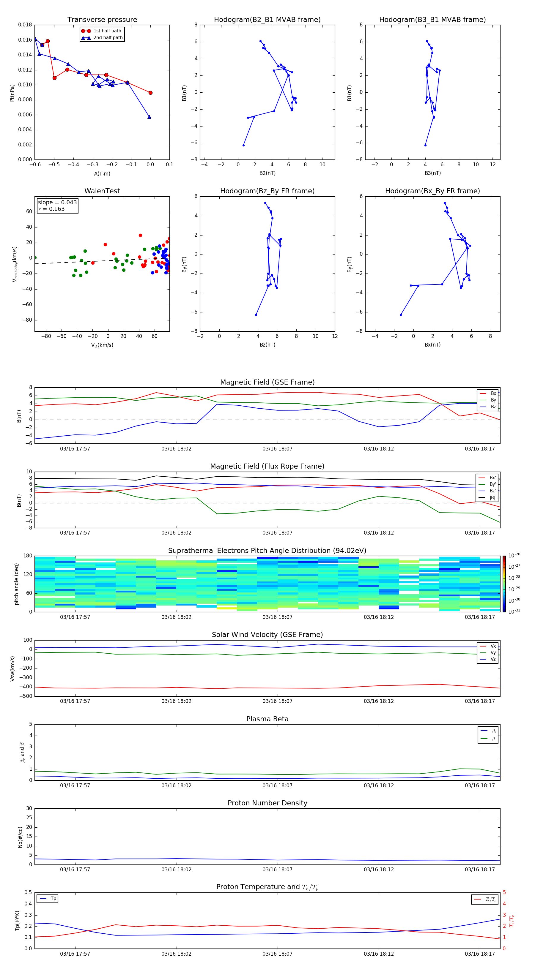Screen dimensions: 535x980
Task: Select 'Vz' in the velocity legend
Action: pos(488,659)
